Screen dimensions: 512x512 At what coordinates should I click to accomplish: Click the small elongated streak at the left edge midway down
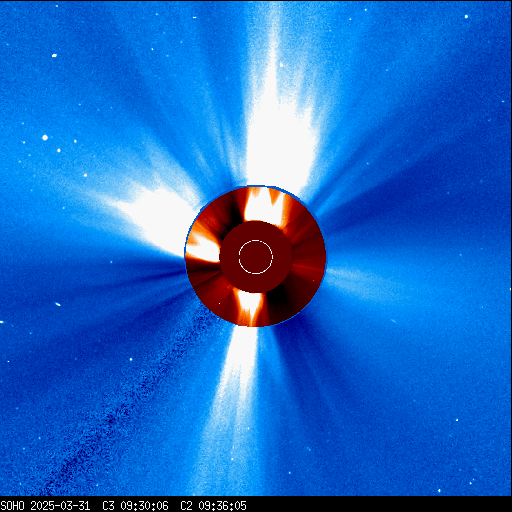pyautogui.click(x=58, y=304)
